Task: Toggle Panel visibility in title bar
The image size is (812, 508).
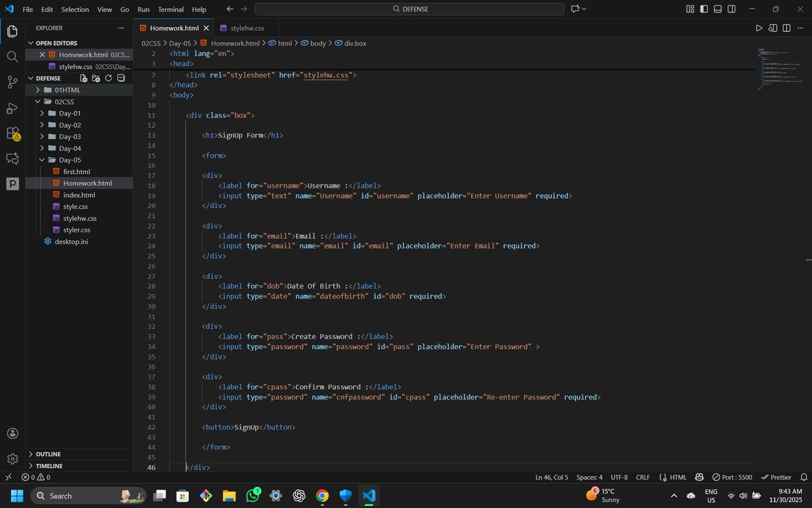Action: [719, 9]
